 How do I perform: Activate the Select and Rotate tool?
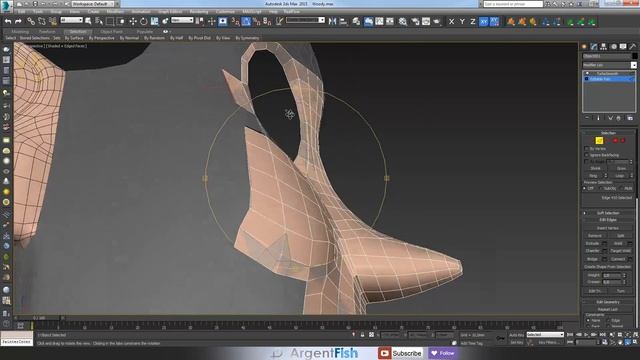point(144,21)
